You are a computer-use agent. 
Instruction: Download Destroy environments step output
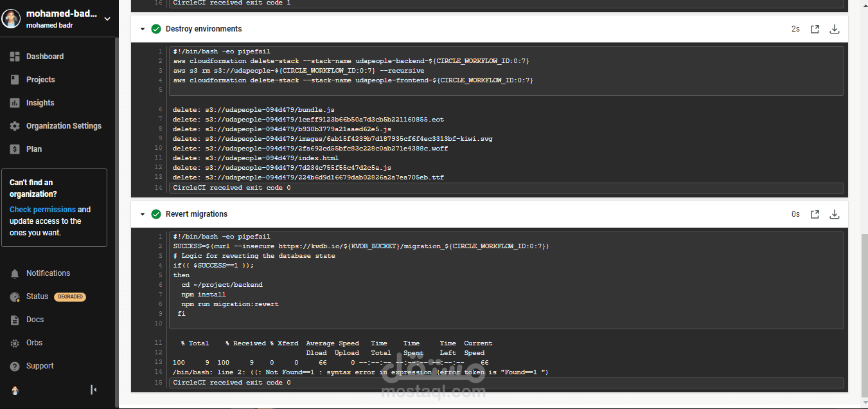point(835,29)
